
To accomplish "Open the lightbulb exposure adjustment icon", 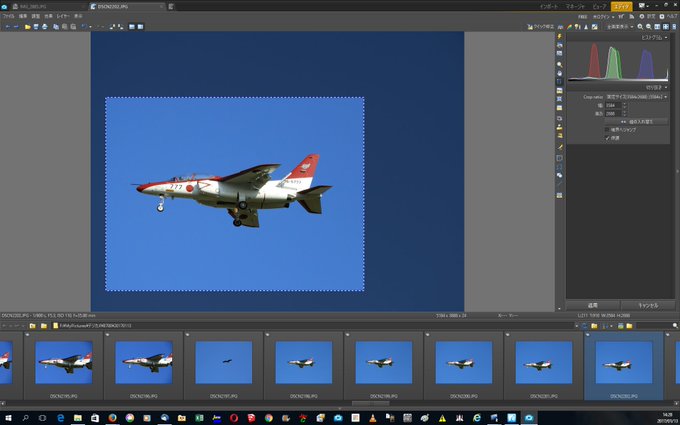I will (x=578, y=27).
